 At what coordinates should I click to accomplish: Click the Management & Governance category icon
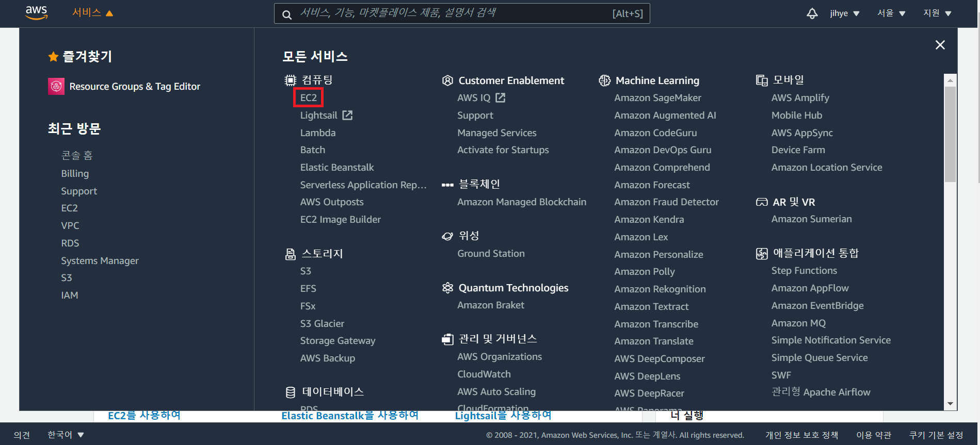[447, 339]
